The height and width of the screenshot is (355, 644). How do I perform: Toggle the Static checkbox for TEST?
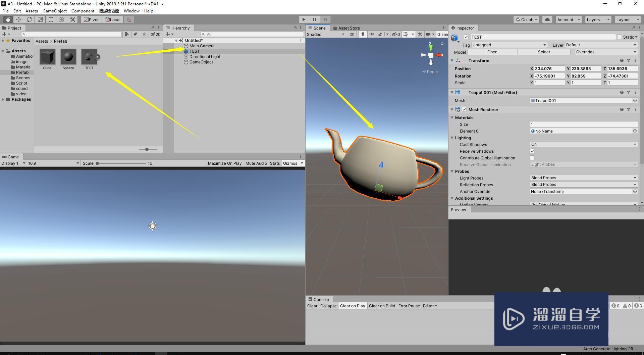[x=619, y=37]
